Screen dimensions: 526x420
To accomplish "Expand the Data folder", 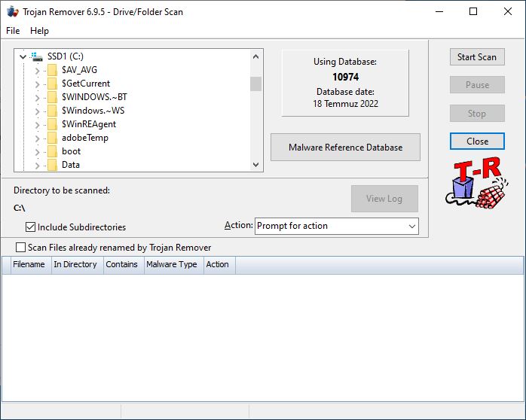I will click(37, 166).
